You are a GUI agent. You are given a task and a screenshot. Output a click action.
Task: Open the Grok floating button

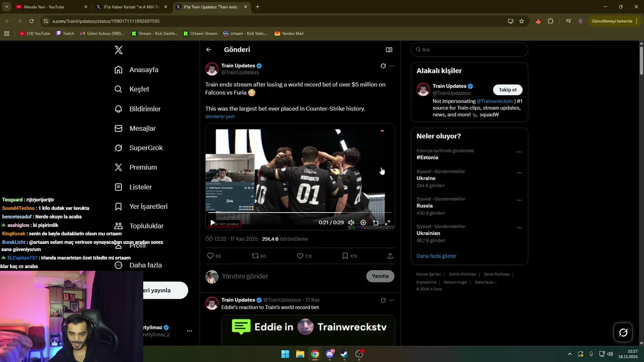[x=623, y=332]
